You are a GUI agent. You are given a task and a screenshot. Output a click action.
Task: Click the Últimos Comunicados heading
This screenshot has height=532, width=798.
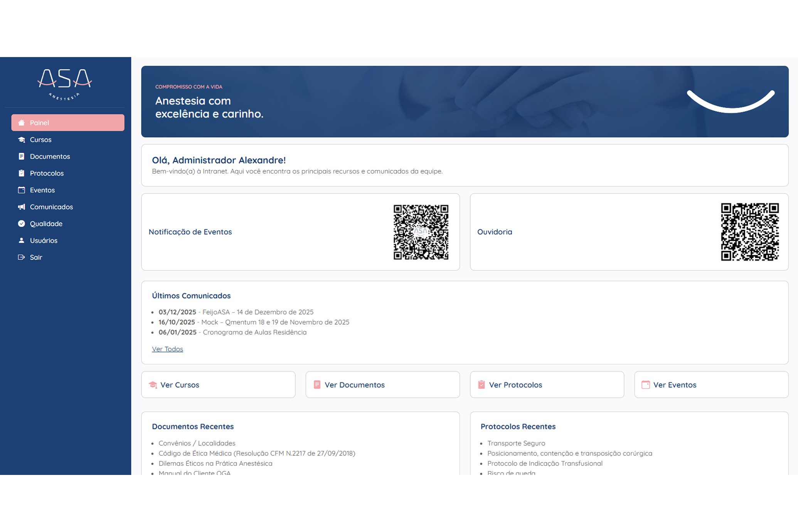point(191,296)
